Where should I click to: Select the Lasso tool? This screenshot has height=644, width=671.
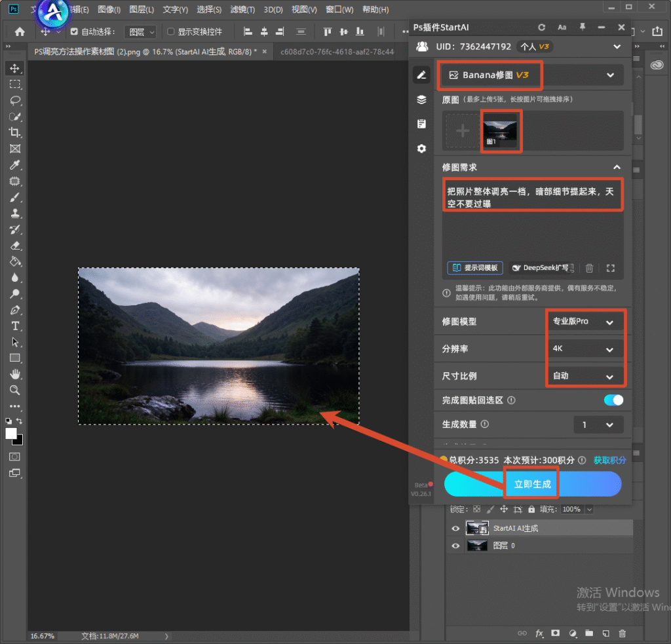pos(15,100)
